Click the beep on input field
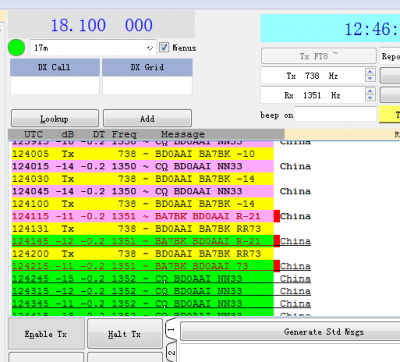This screenshot has width=400, height=362. pyautogui.click(x=336, y=115)
